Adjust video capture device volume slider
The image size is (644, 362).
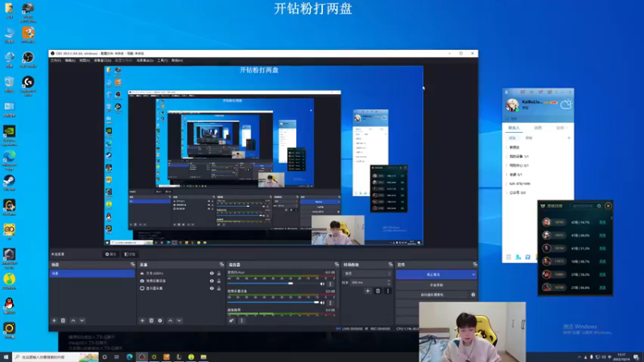coord(273,303)
